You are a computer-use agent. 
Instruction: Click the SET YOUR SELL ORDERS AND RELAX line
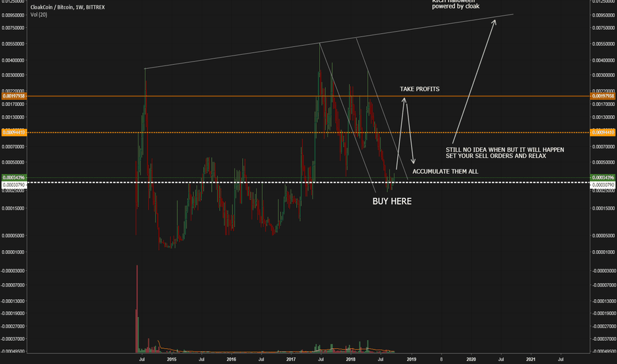(x=496, y=156)
